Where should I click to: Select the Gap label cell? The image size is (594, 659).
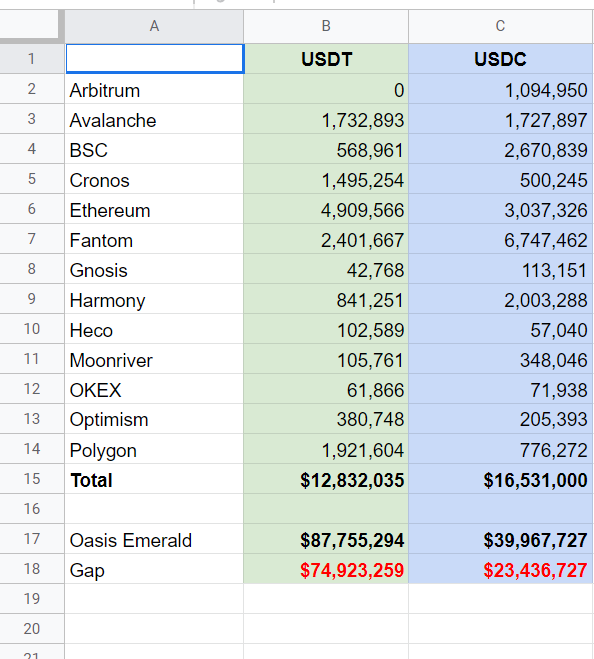[154, 569]
